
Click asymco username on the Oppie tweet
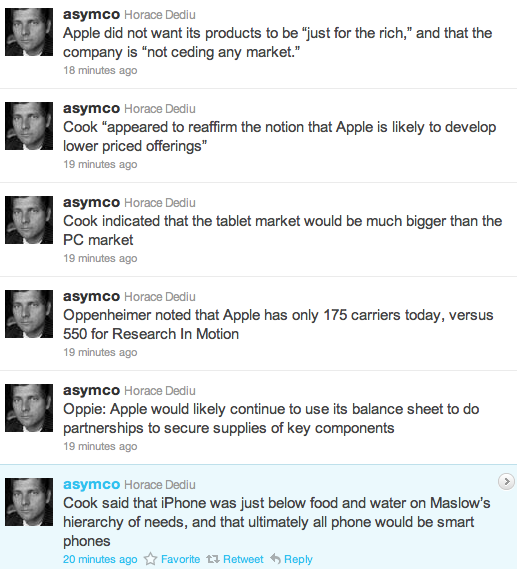(91, 390)
